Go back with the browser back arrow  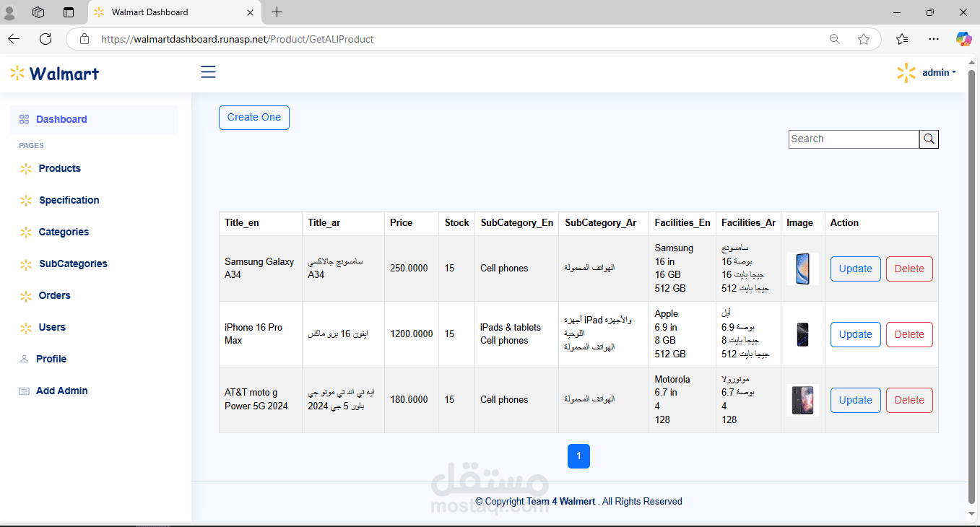coord(14,39)
